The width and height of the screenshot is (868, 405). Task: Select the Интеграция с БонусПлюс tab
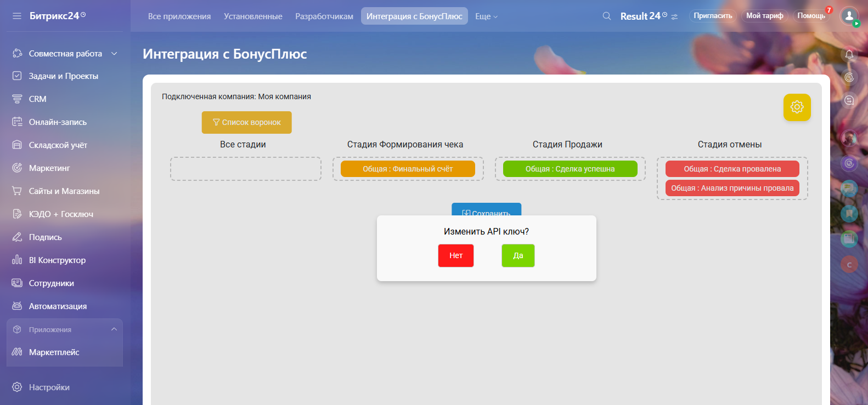click(x=414, y=16)
